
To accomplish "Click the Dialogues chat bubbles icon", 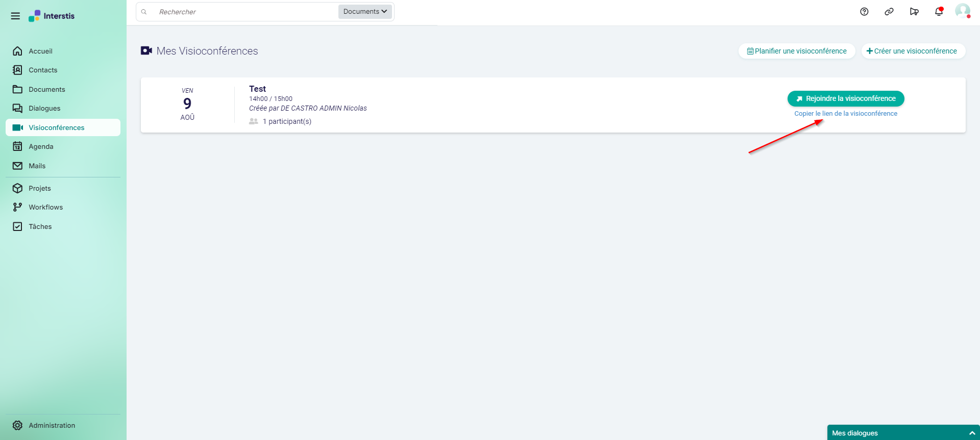I will [17, 108].
